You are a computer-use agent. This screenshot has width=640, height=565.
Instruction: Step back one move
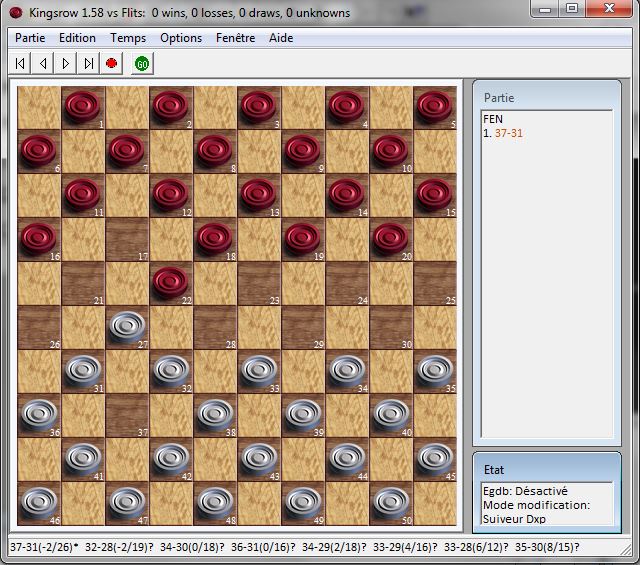(43, 63)
